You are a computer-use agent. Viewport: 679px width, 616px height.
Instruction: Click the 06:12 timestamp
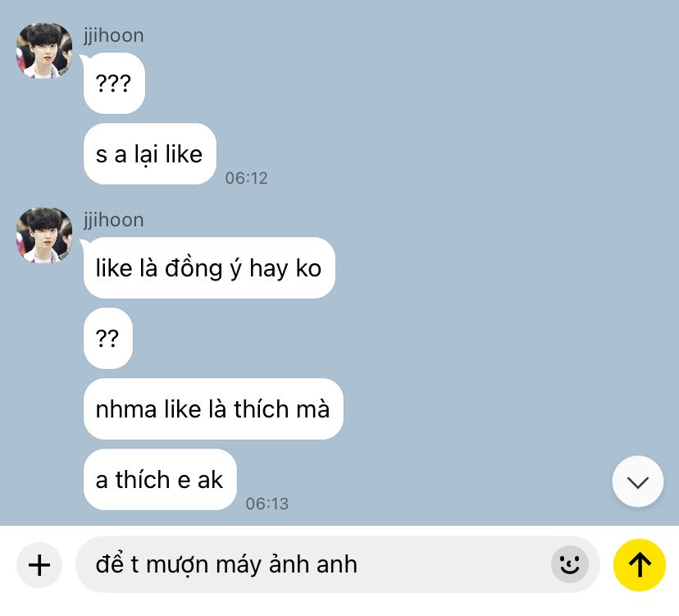click(x=246, y=178)
